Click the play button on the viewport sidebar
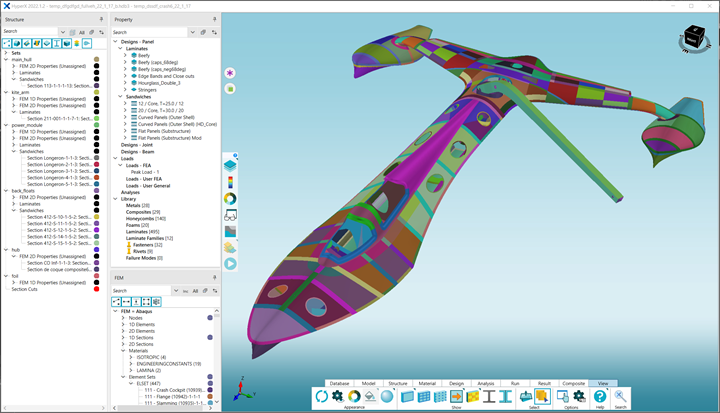The width and height of the screenshot is (720, 413). (230, 264)
